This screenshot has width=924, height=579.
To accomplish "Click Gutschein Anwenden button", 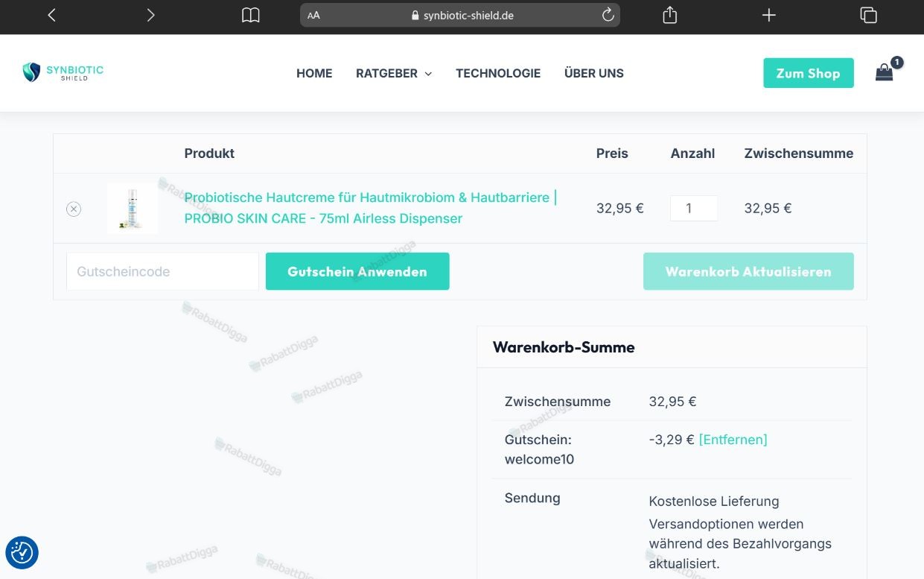I will (357, 271).
